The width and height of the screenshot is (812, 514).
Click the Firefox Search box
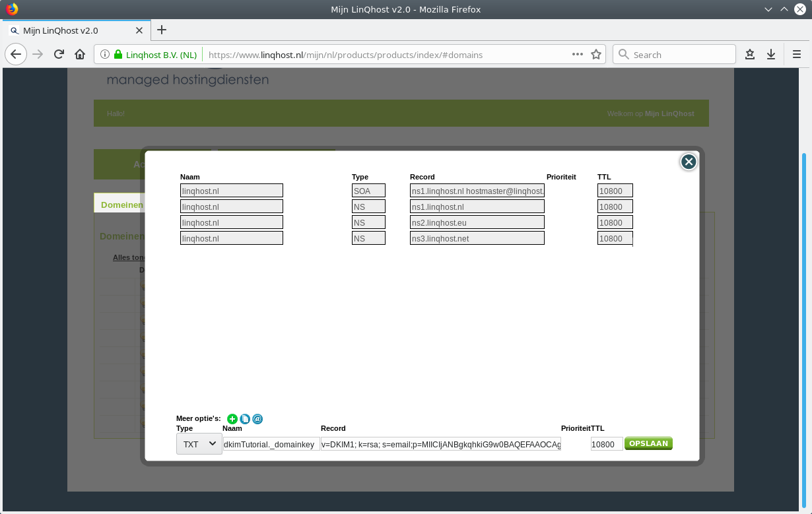coord(674,55)
